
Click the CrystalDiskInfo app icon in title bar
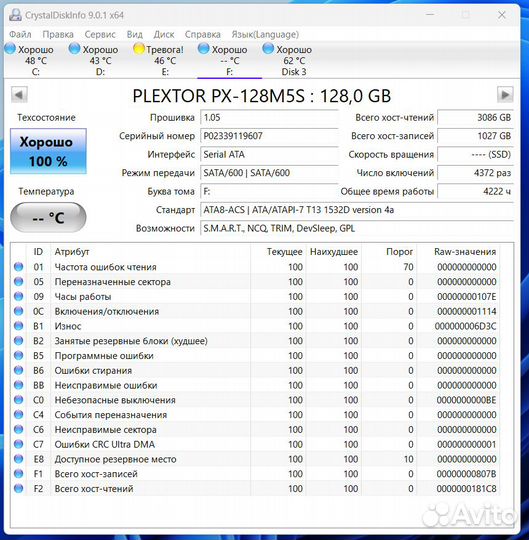(15, 15)
